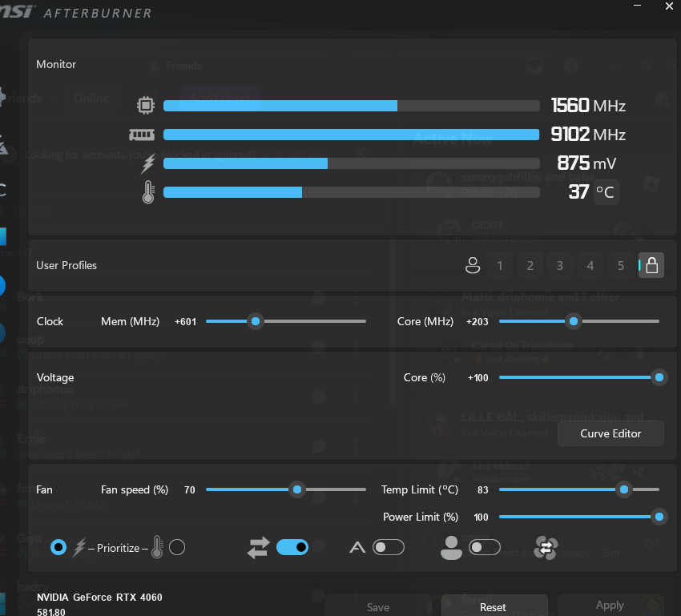Adjust the Power Limit (%) slider
Viewport: 681px width, 616px height.
click(659, 517)
